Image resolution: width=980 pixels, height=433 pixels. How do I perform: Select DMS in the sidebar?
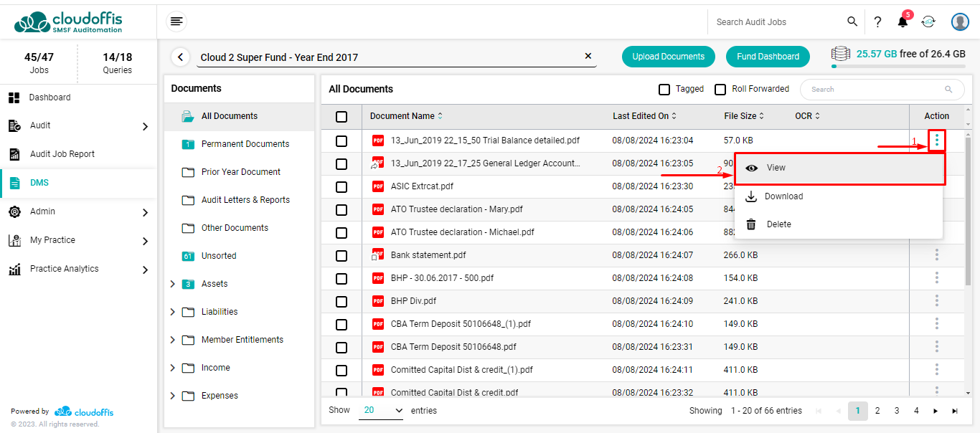78,183
